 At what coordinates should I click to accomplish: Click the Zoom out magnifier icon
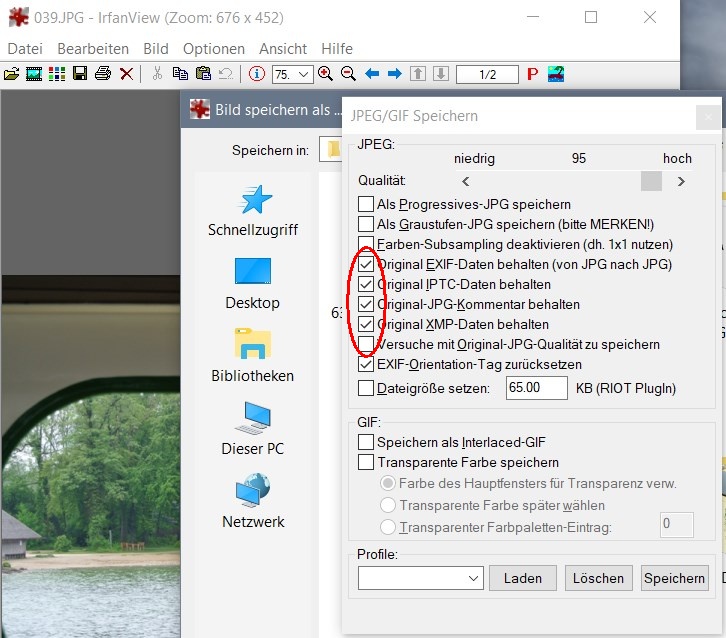coord(348,74)
